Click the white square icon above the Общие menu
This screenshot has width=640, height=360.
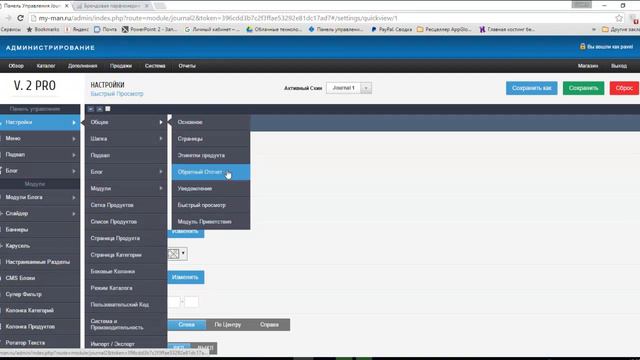point(108,109)
